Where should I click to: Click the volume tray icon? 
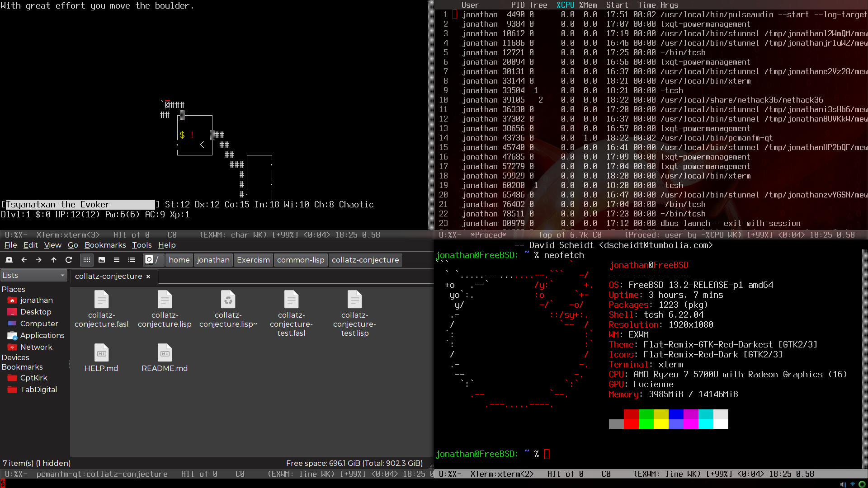point(843,484)
